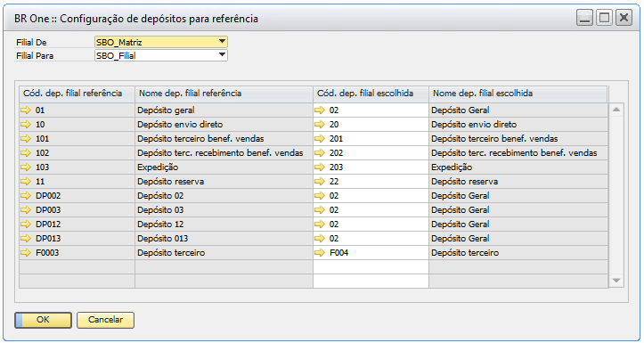Viewport: 644px width, 343px height.
Task: Click Nome dep. filial referência column header
Action: coord(224,94)
